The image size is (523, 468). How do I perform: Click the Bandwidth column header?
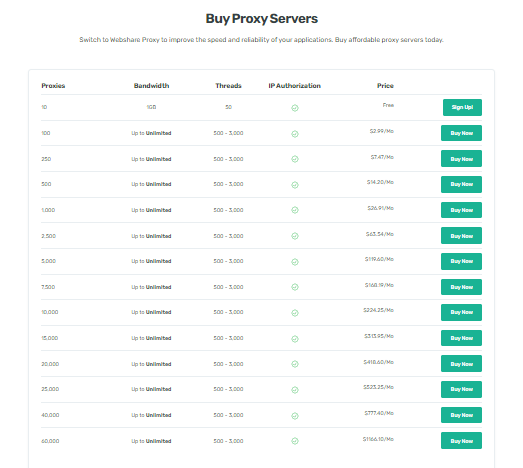(x=151, y=86)
